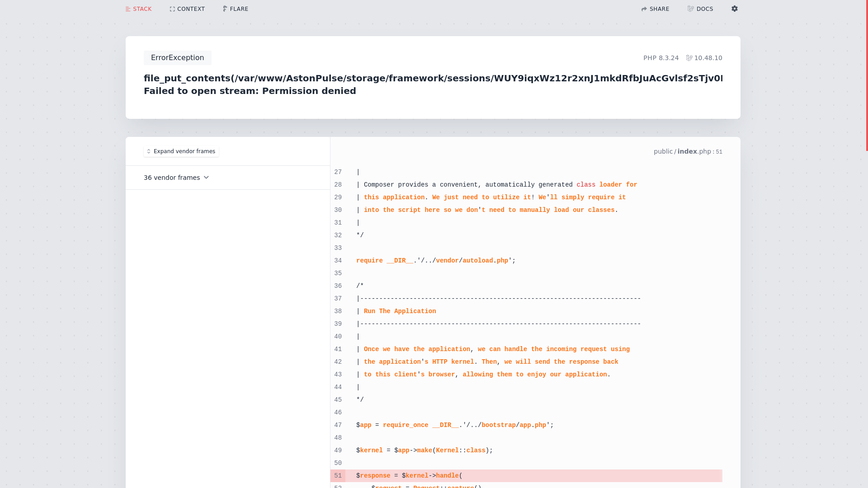Open the DOCS link
This screenshot has width=868, height=488.
click(x=700, y=9)
